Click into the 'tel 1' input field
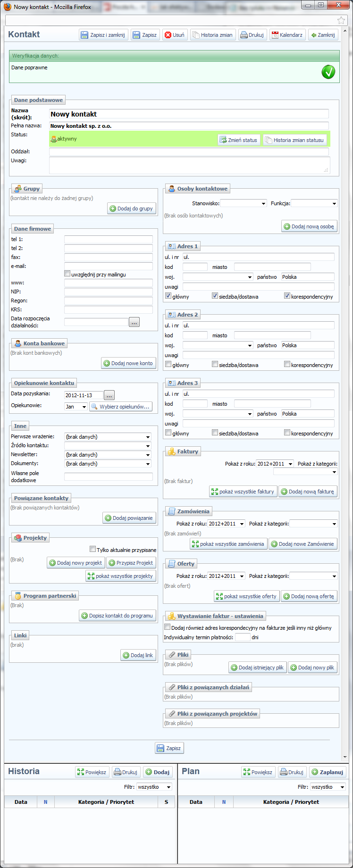 coord(109,239)
